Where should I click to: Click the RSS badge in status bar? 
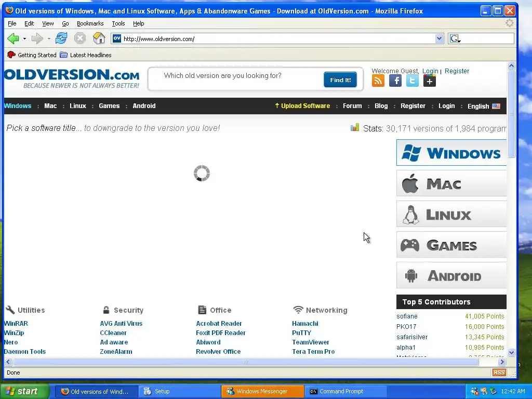pyautogui.click(x=499, y=373)
